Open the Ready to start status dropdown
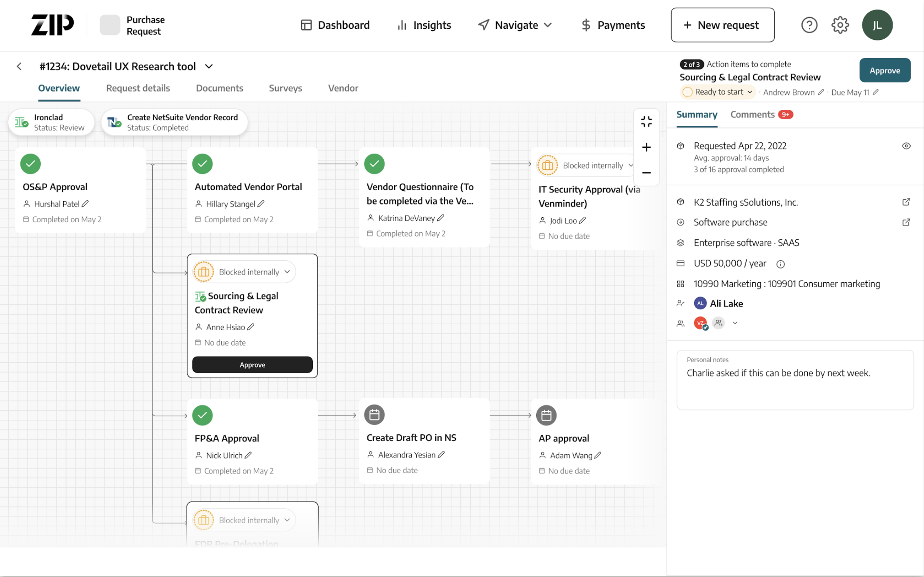This screenshot has height=577, width=924. tap(717, 92)
